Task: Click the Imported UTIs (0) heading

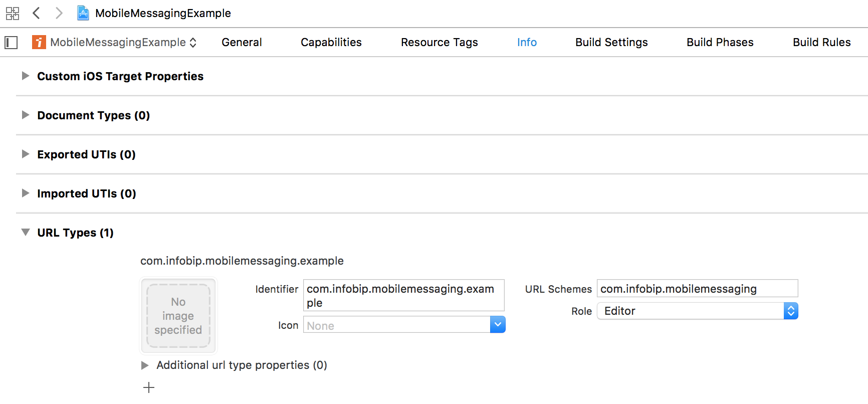Action: [x=87, y=193]
